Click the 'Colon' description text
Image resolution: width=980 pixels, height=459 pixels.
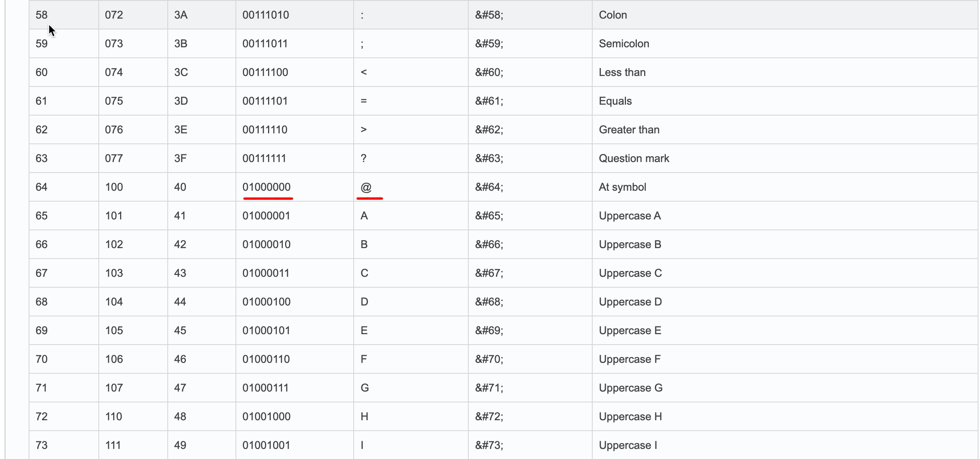[613, 15]
